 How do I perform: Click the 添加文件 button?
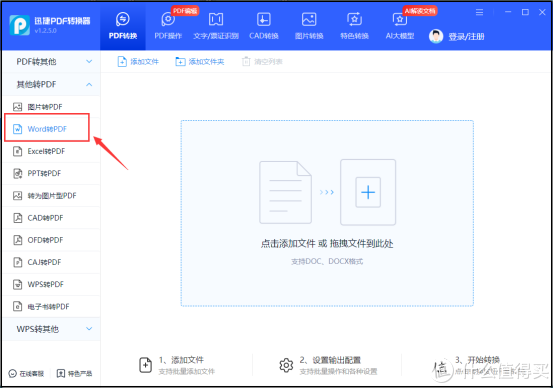click(138, 62)
